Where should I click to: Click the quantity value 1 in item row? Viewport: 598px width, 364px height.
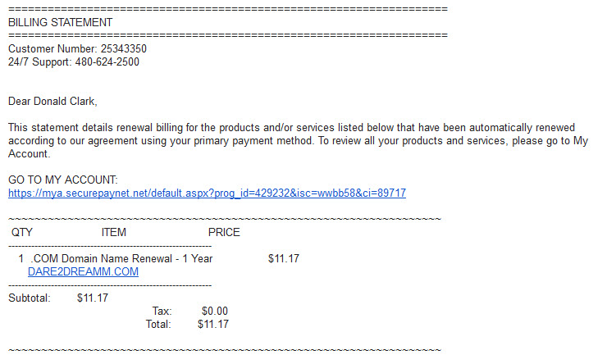(21, 259)
